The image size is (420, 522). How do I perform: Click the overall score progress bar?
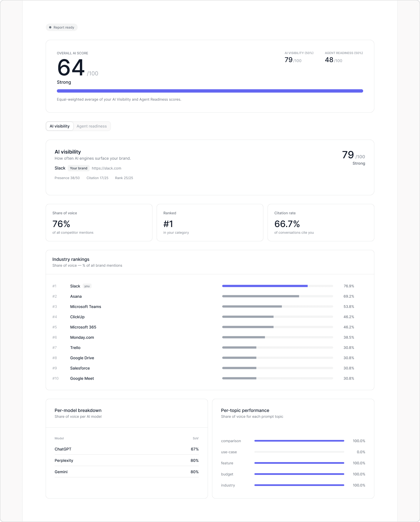coord(210,91)
